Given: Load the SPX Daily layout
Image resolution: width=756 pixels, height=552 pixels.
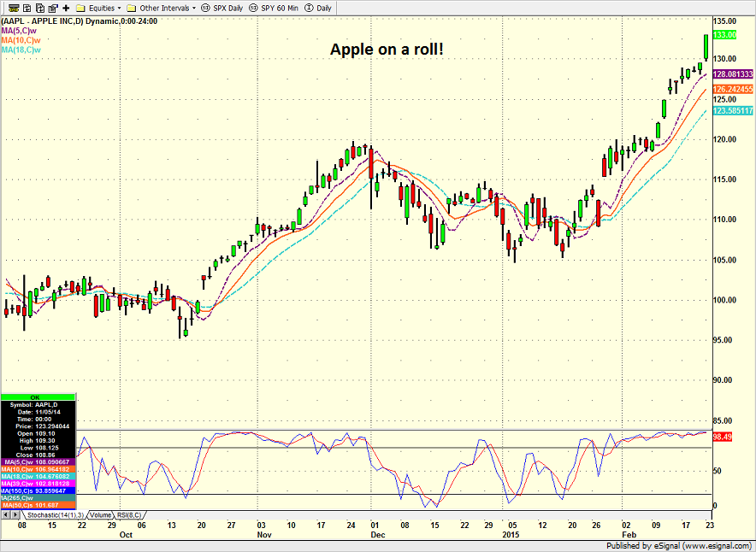Looking at the screenshot, I should tap(228, 9).
